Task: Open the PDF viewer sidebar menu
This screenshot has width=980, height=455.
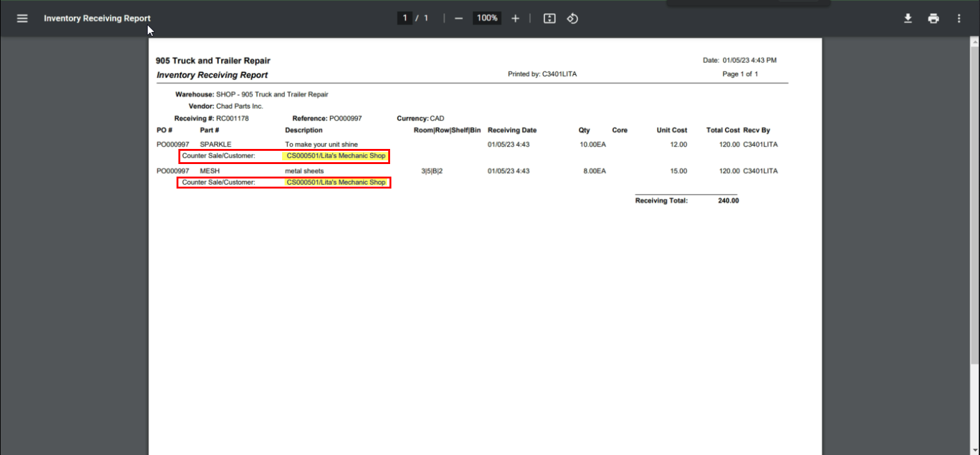Action: (x=23, y=18)
